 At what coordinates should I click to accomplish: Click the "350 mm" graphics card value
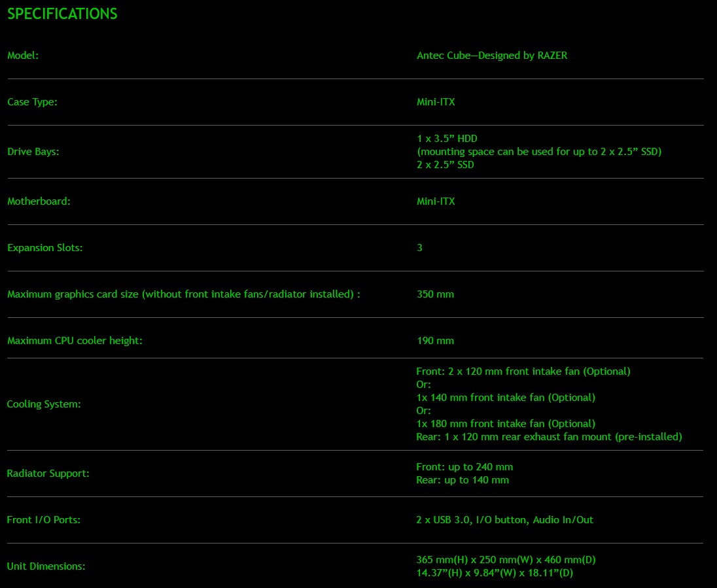point(435,294)
